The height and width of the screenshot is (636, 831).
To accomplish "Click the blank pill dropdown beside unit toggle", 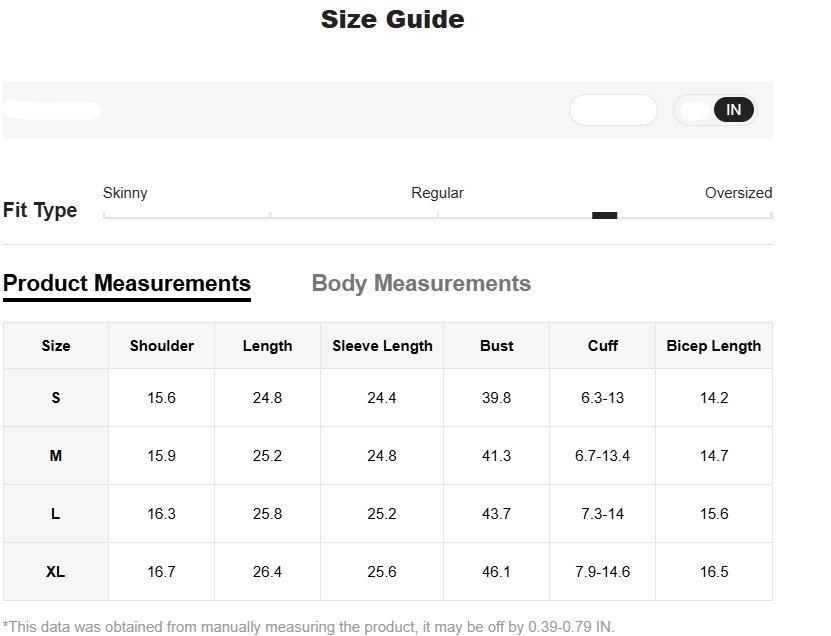I will pyautogui.click(x=613, y=110).
